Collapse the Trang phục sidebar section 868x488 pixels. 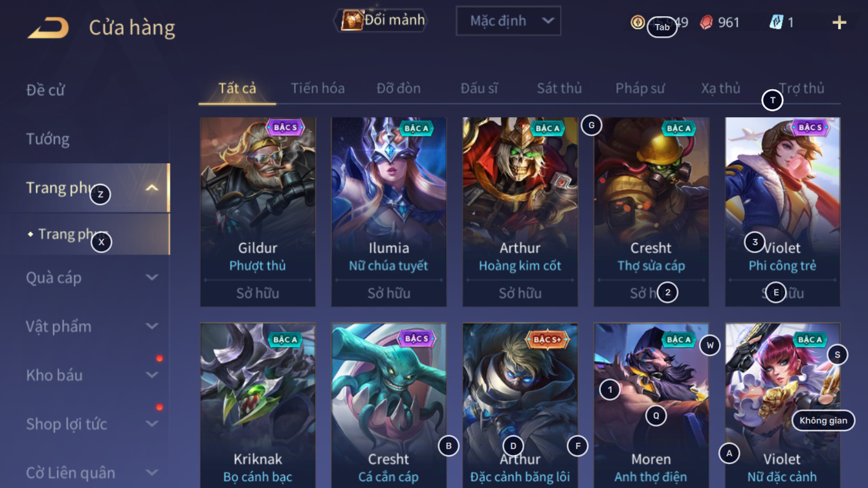tap(152, 188)
